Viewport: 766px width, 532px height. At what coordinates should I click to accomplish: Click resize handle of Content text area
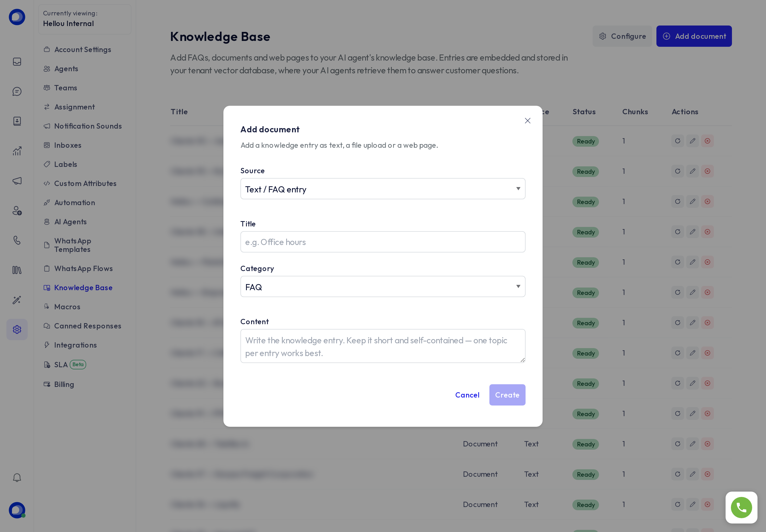pyautogui.click(x=522, y=360)
